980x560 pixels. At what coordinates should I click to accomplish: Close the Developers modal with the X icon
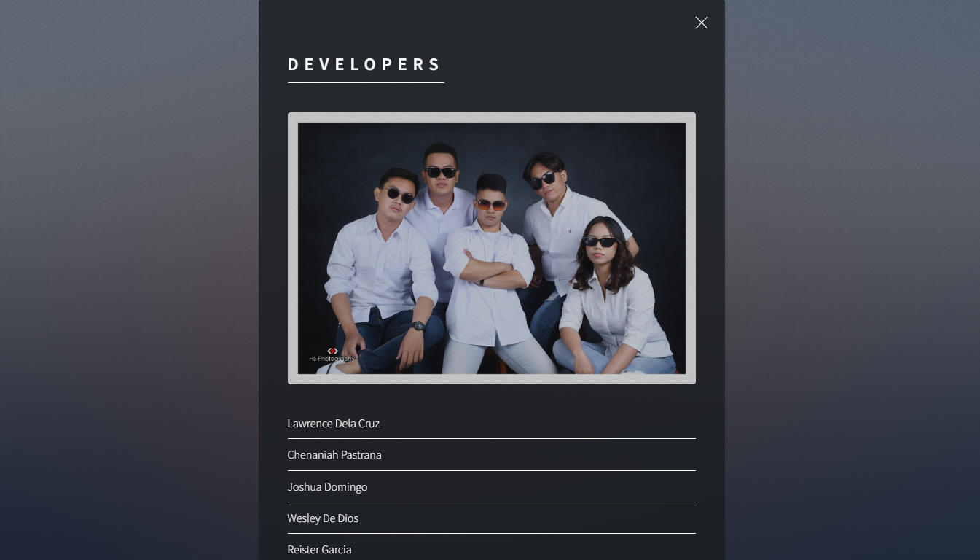point(701,23)
